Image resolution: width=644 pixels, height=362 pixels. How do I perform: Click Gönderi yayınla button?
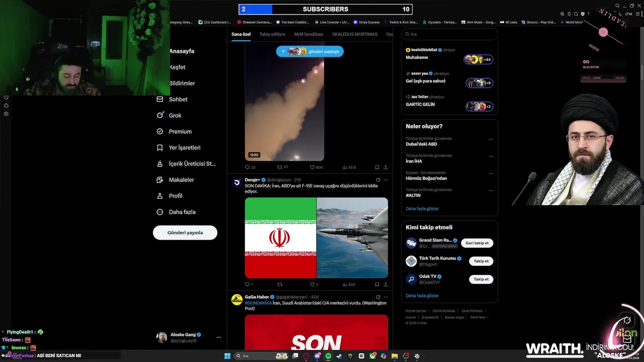tap(185, 233)
